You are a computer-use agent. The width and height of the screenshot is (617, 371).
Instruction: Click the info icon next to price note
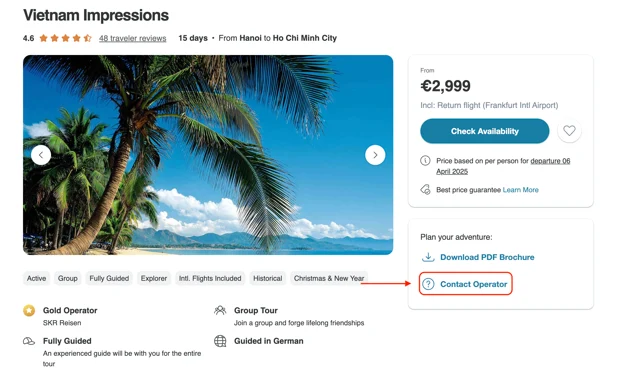point(425,161)
